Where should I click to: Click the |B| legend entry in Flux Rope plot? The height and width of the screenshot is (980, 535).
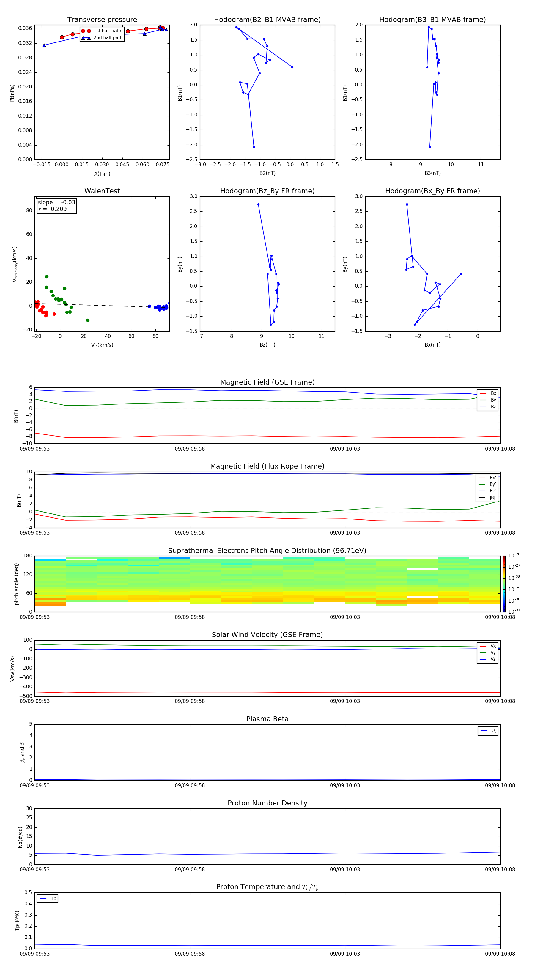487,498
